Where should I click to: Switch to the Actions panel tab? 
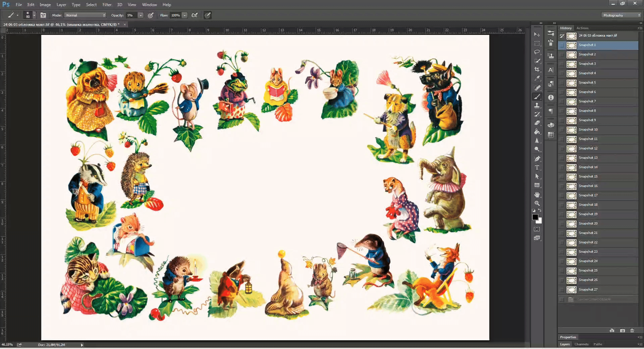coord(582,28)
